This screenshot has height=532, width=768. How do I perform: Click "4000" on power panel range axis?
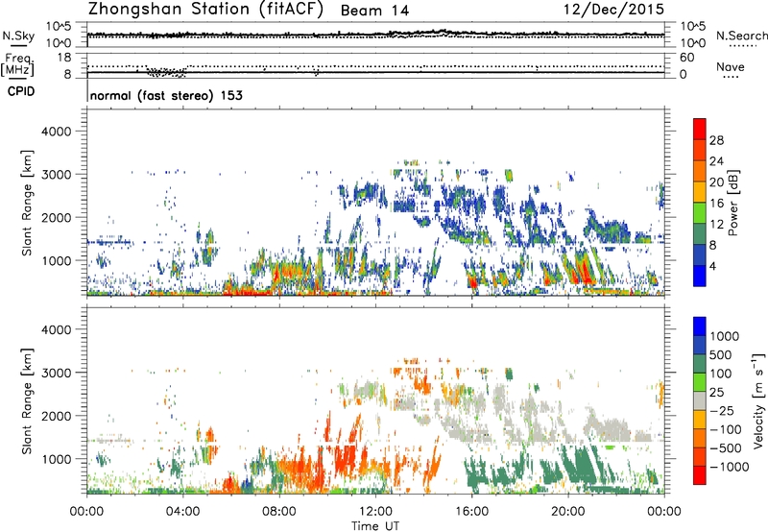click(x=56, y=132)
